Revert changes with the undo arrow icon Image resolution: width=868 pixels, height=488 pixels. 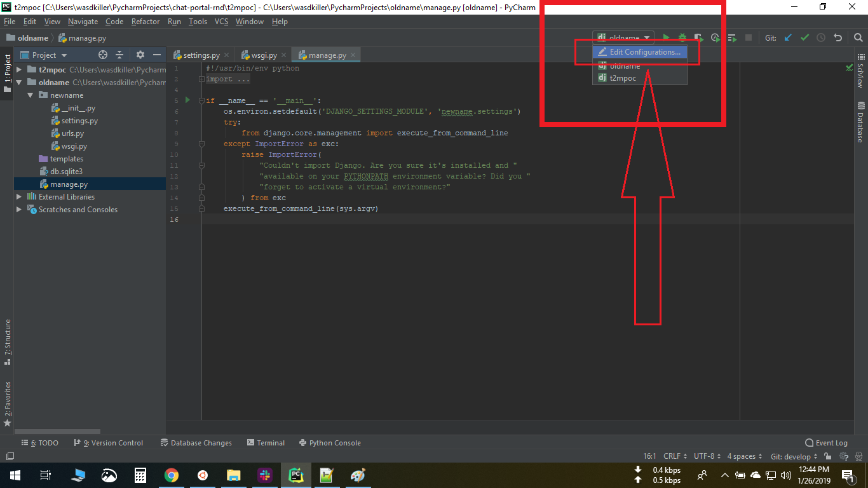(x=837, y=38)
